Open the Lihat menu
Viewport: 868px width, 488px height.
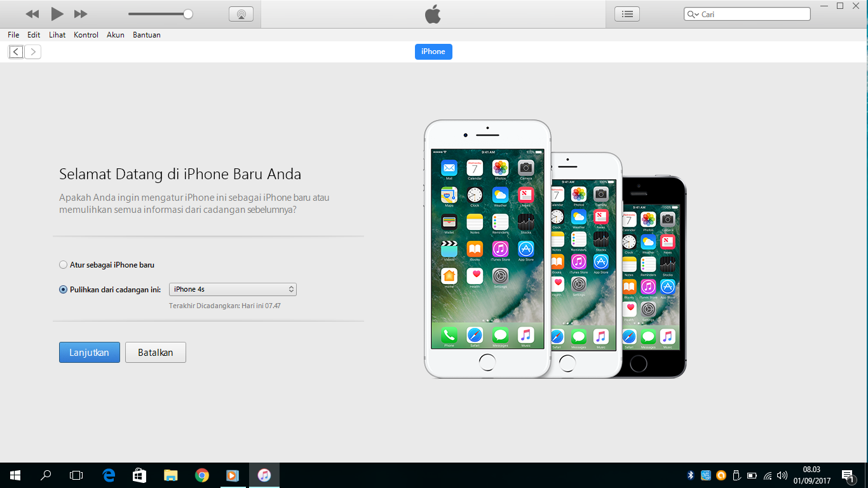click(57, 35)
